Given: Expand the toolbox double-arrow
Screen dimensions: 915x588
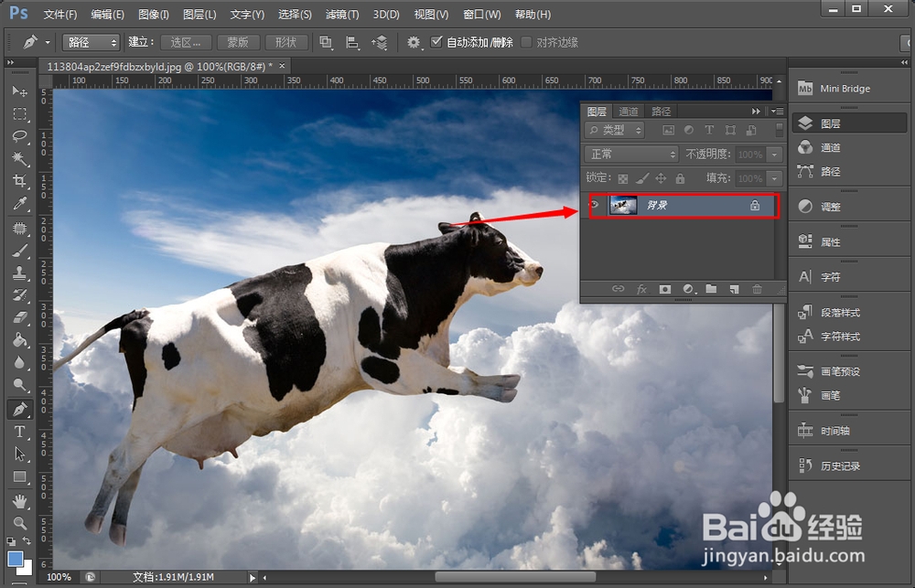Looking at the screenshot, I should (x=10, y=62).
